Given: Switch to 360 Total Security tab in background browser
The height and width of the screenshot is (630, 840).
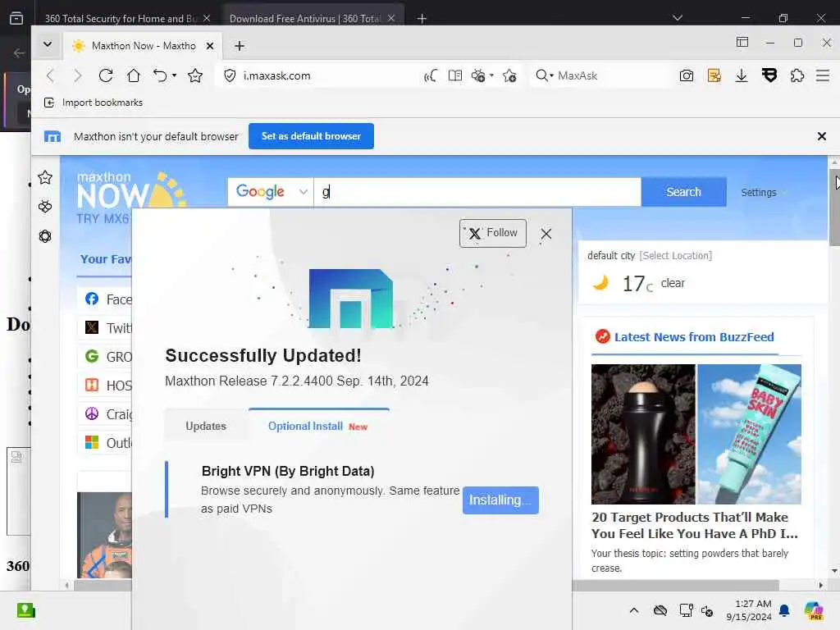Looking at the screenshot, I should pos(120,18).
